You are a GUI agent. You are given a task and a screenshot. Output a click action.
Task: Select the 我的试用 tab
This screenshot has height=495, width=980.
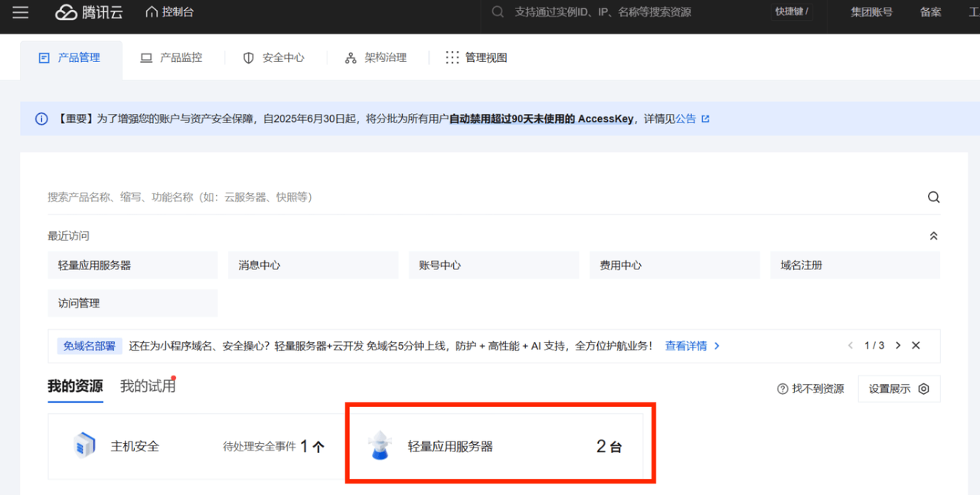point(148,386)
